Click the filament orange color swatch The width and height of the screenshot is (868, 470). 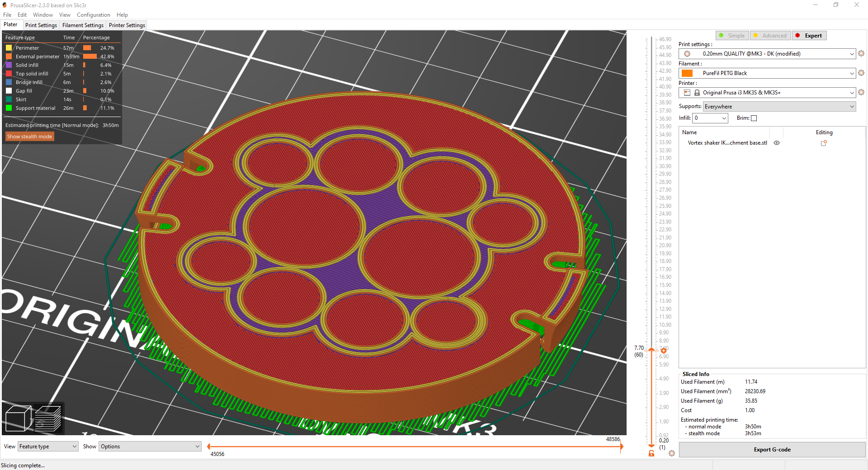687,73
